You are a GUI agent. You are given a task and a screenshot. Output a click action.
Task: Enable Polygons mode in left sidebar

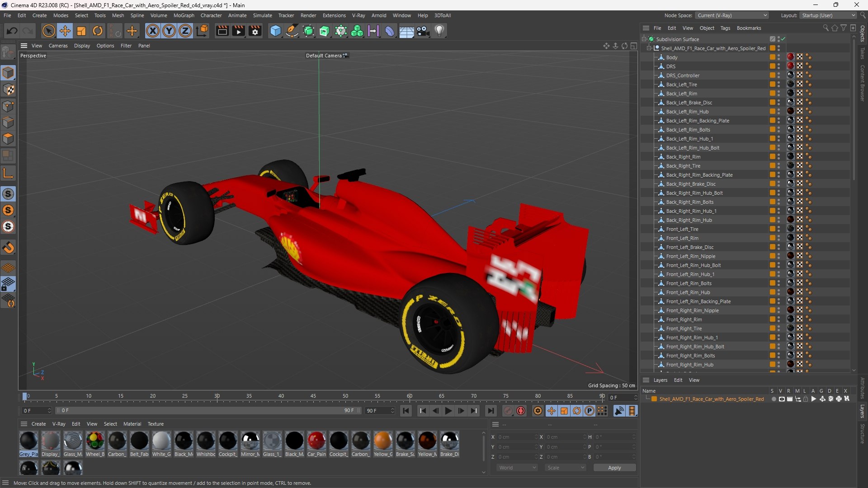(8, 139)
